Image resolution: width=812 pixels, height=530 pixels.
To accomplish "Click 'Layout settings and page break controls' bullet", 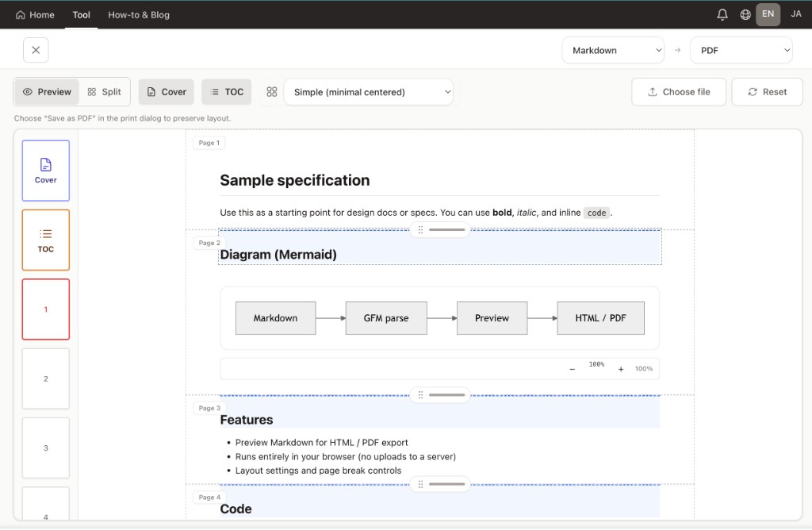I will (x=318, y=470).
